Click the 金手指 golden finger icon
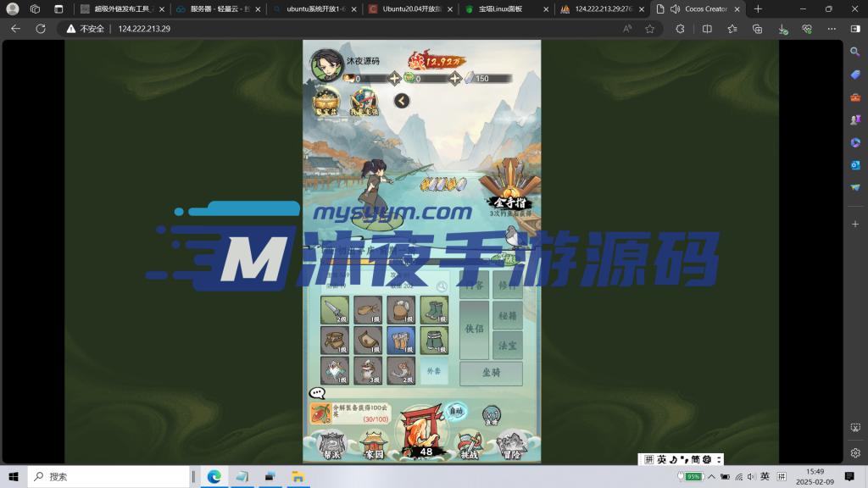868x488 pixels. [x=510, y=191]
